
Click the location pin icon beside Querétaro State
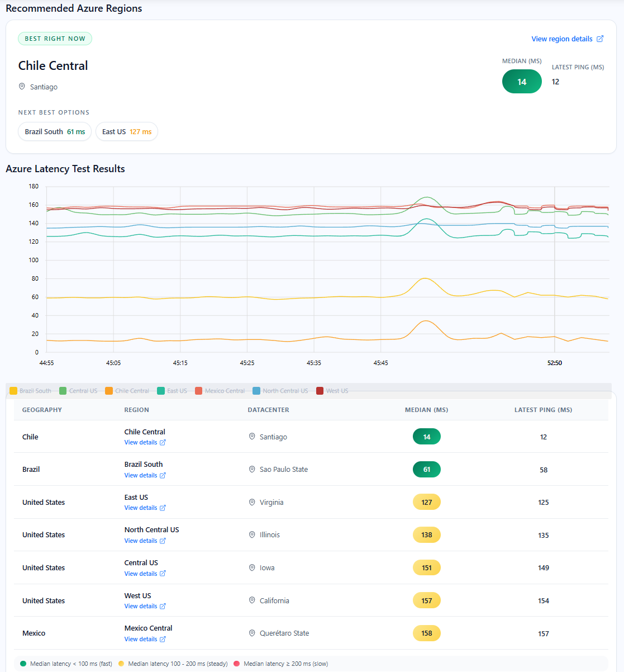point(252,633)
